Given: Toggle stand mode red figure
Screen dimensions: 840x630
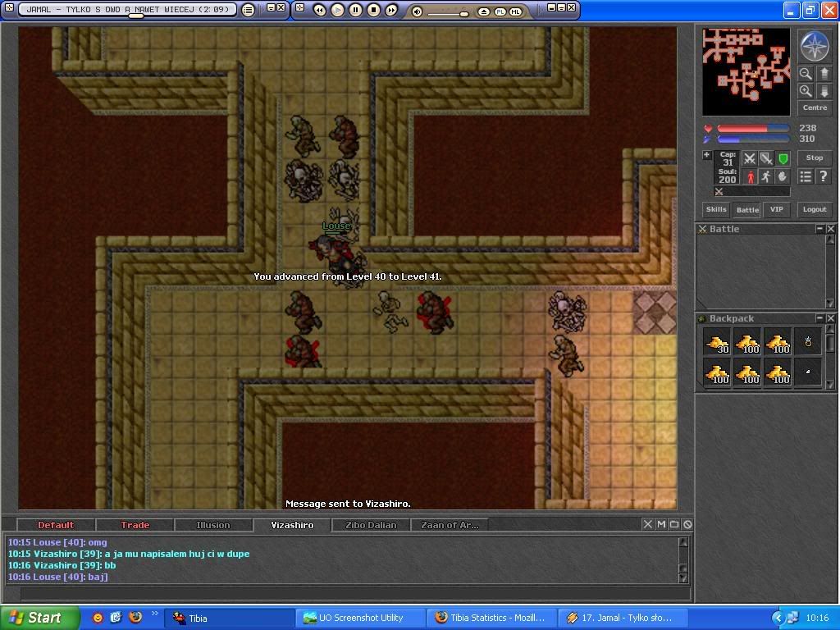Looking at the screenshot, I should tap(750, 176).
